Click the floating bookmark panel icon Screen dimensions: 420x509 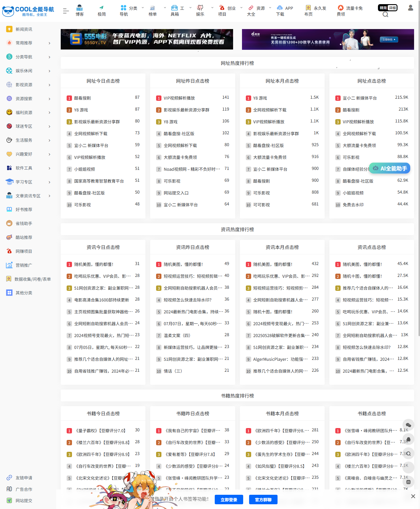[x=408, y=482]
